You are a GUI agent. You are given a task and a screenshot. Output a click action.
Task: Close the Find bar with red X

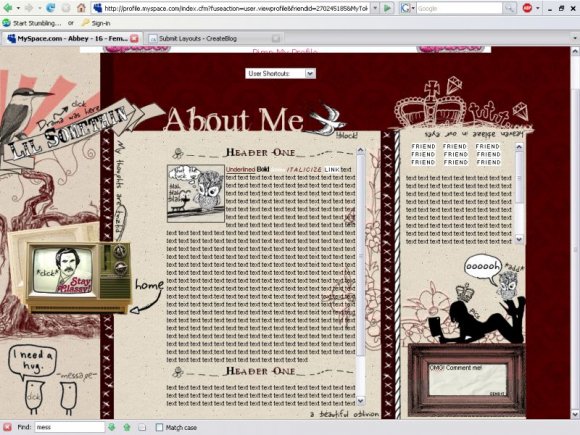point(7,427)
